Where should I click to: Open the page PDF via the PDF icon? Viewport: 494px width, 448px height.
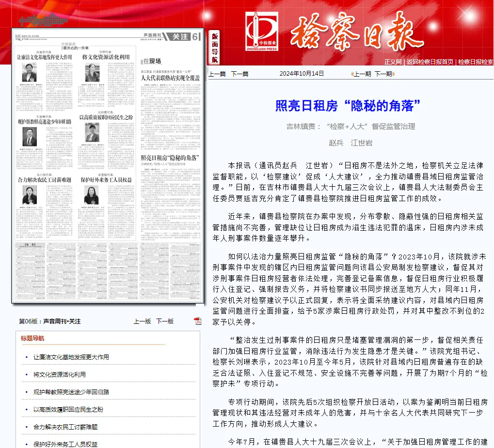tap(197, 320)
